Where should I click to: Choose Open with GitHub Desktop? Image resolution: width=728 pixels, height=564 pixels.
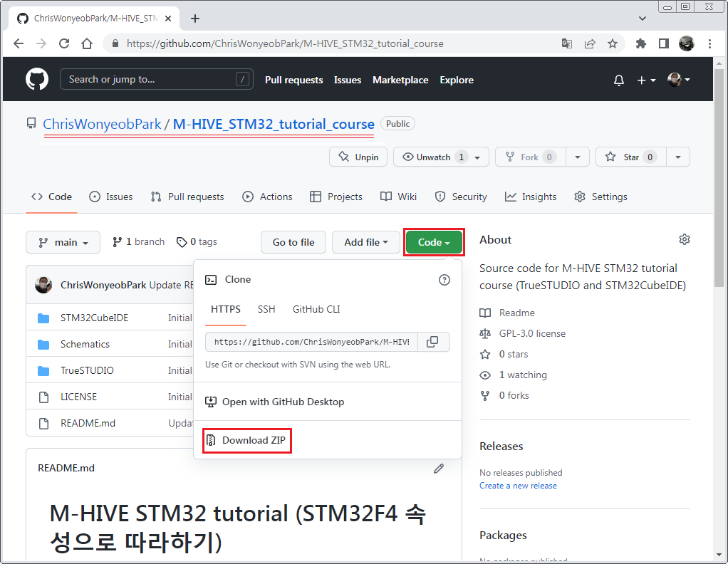(x=275, y=402)
